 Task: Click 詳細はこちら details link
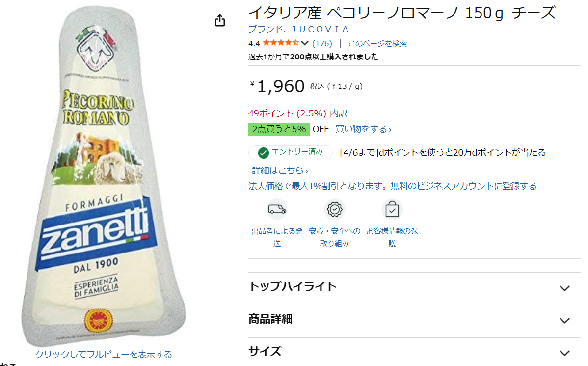280,170
